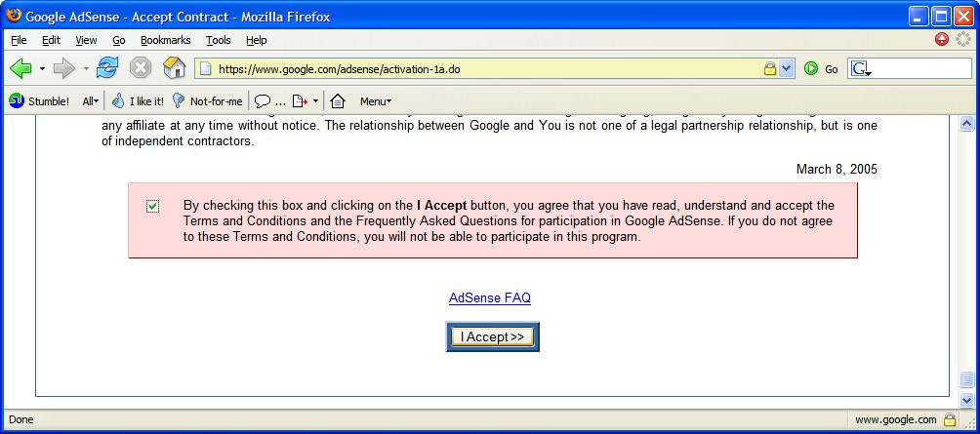Click the send page icon in StumbleUpon toolbar
Image resolution: width=980 pixels, height=434 pixels.
click(x=300, y=101)
